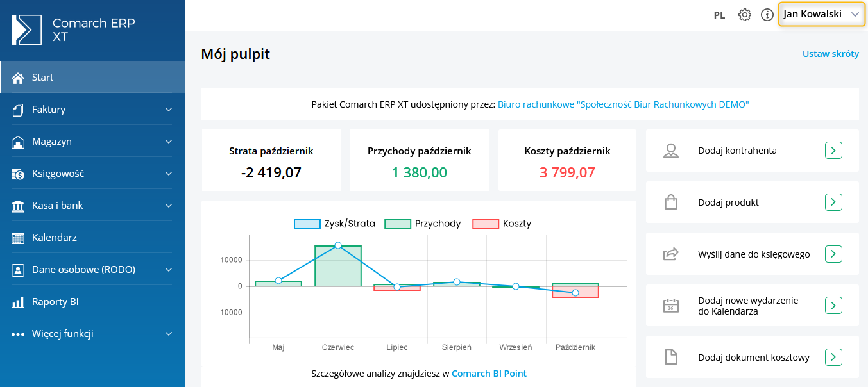Viewport: 868px width, 387px height.
Task: Click the Comarch ERP XT logo icon
Action: (x=26, y=29)
